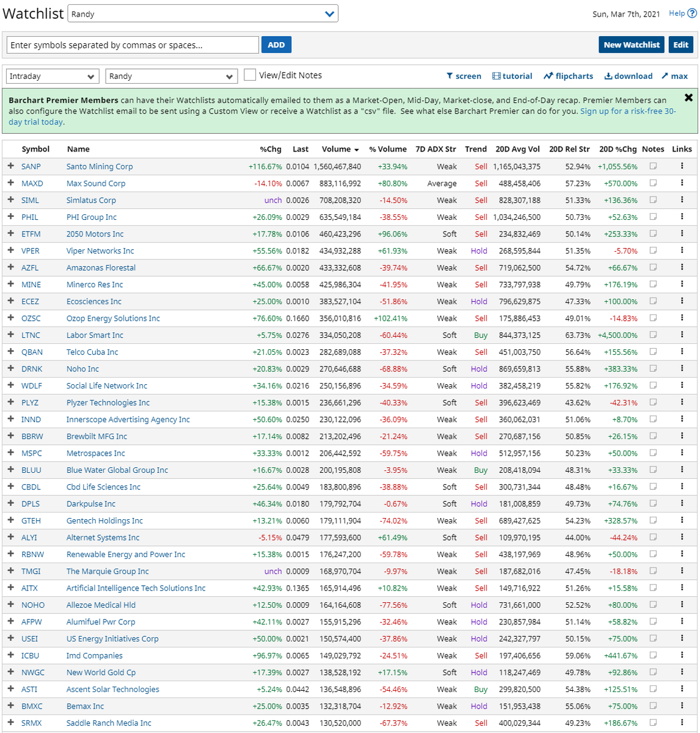Click the Notes icon on the SANP row
Image resolution: width=700 pixels, height=733 pixels.
click(x=653, y=166)
